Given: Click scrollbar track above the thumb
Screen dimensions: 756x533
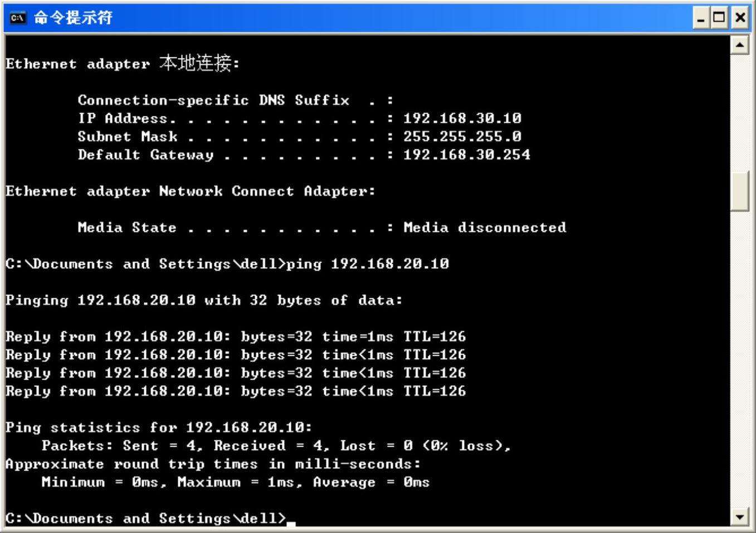Looking at the screenshot, I should 740,113.
